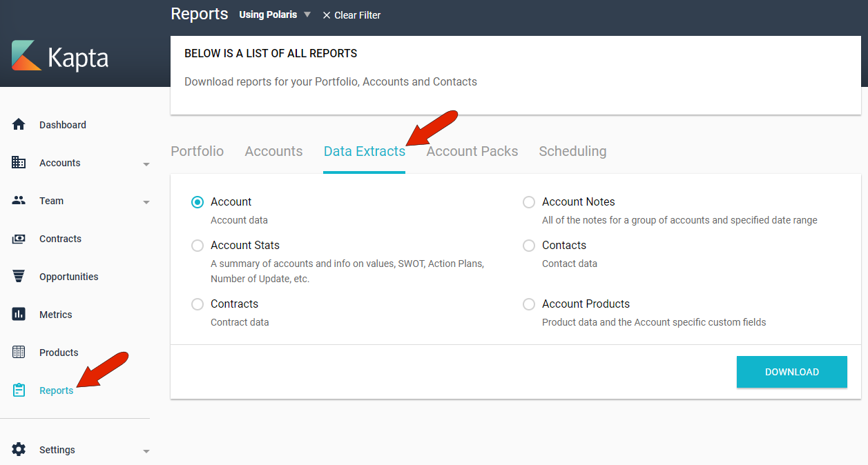Expand the Team sidebar submenu
This screenshot has width=868, height=465.
click(146, 202)
